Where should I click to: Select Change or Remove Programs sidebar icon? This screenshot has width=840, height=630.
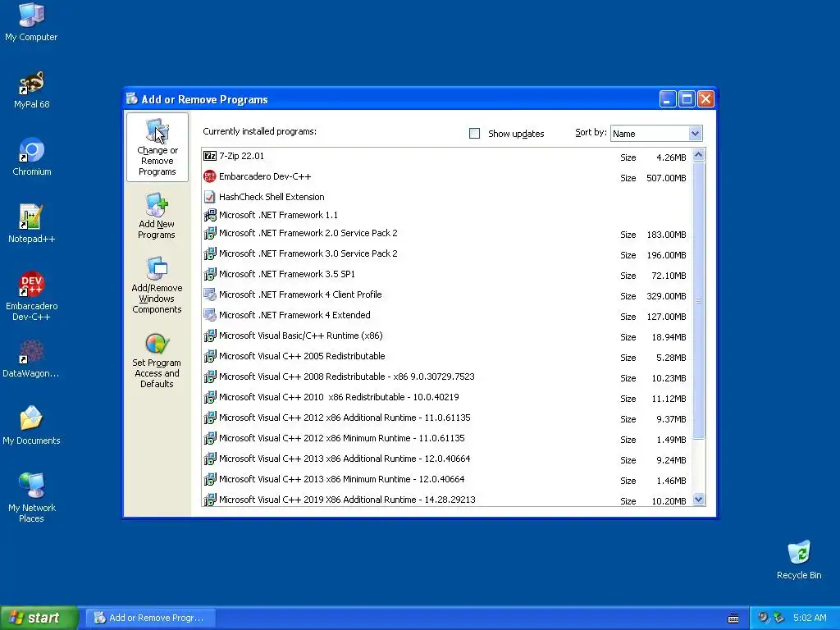tap(157, 148)
